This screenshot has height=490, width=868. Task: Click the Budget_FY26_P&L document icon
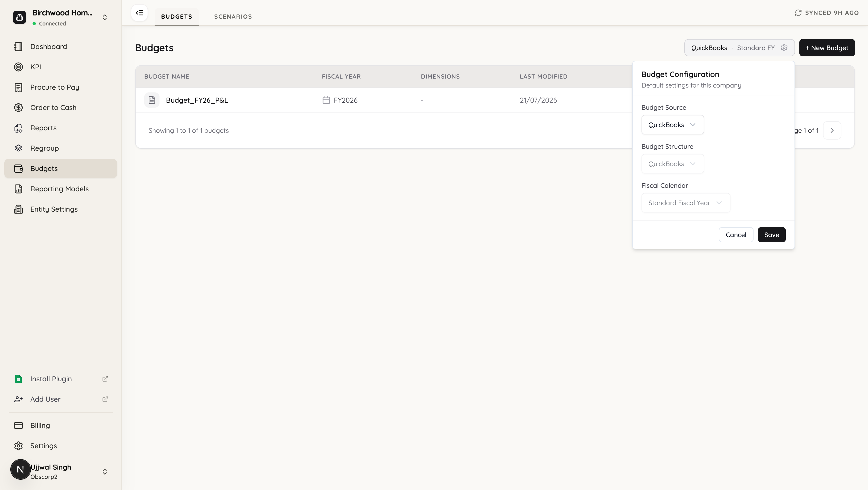[152, 100]
